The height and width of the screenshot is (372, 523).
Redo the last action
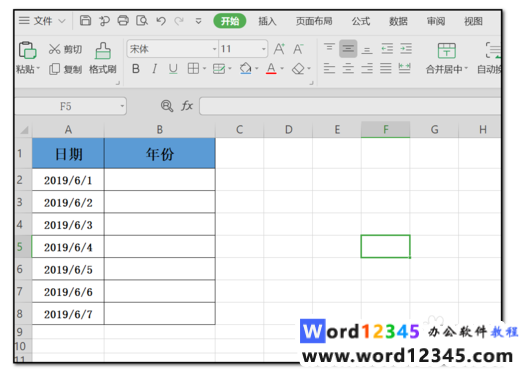(x=179, y=21)
